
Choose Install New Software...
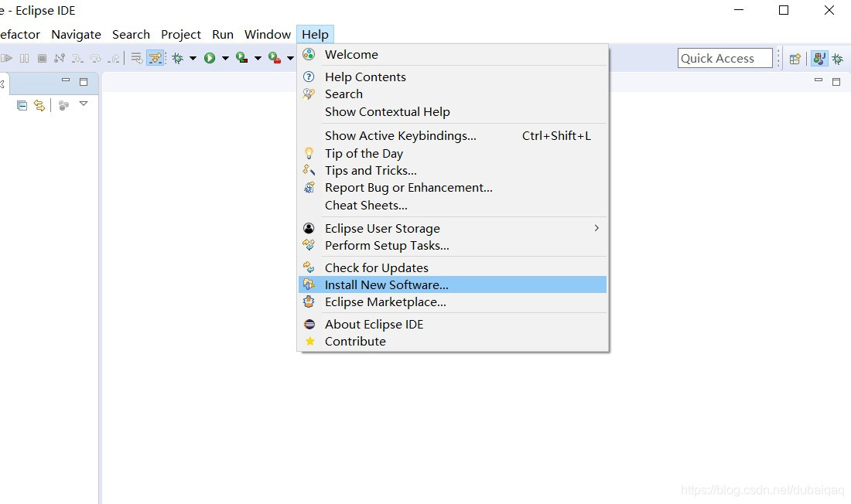tap(453, 284)
